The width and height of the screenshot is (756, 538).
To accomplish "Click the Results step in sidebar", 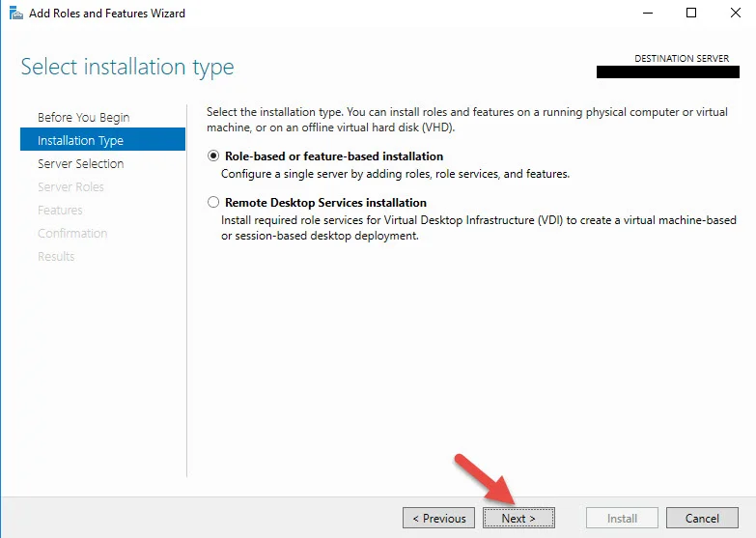I will tap(56, 256).
